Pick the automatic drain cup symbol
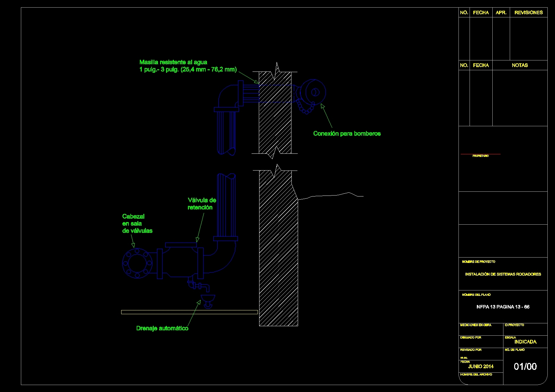555x392 pixels. (208, 301)
